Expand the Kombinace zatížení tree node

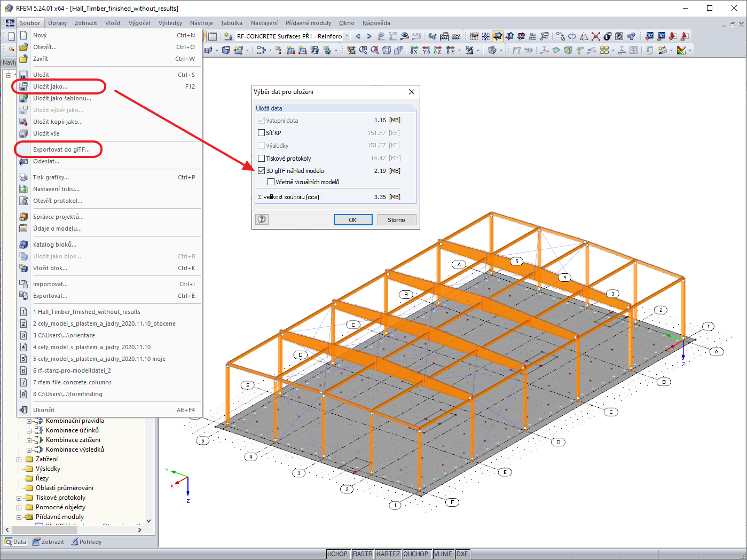pyautogui.click(x=29, y=440)
